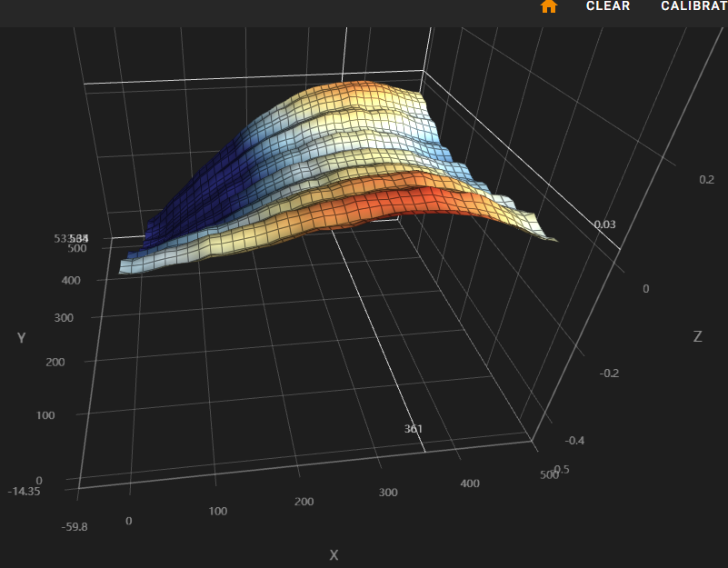The width and height of the screenshot is (728, 568).
Task: Click the -0.4 Z axis tick label
Action: pos(574,441)
